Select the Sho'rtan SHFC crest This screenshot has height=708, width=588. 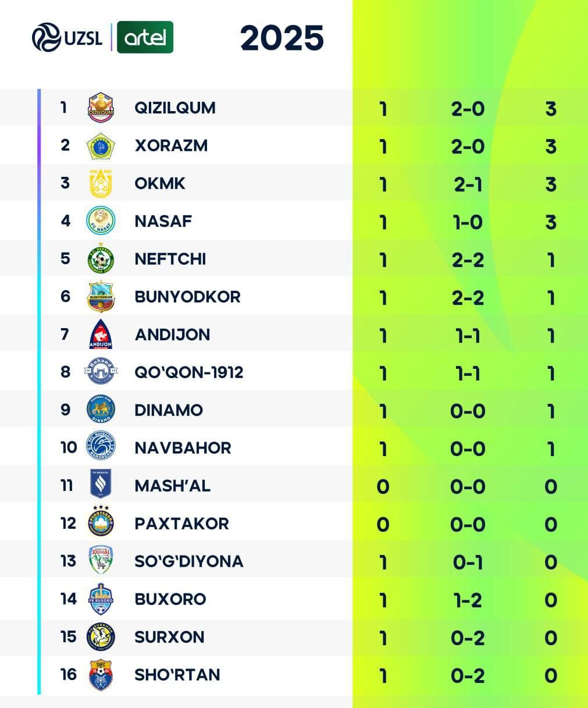click(101, 675)
